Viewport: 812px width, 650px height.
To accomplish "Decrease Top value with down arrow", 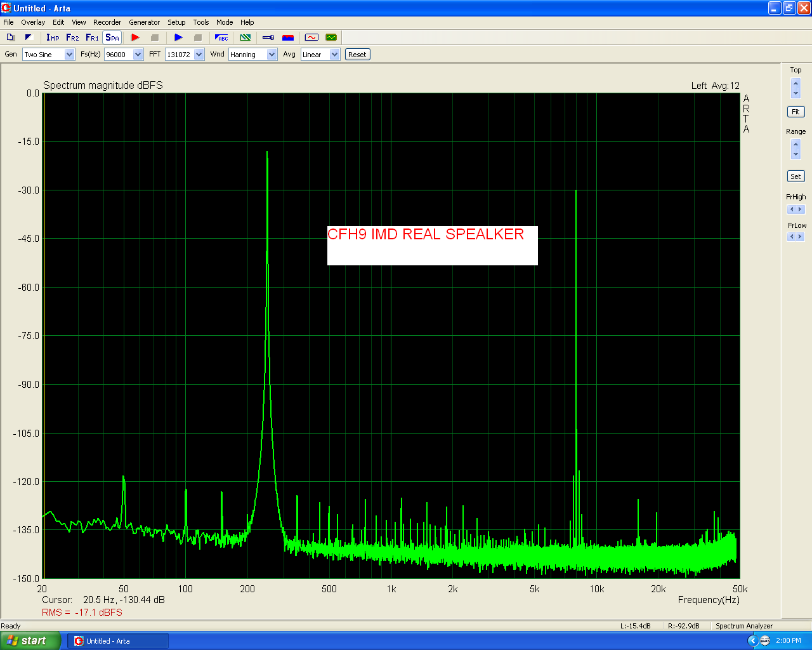I will click(796, 93).
